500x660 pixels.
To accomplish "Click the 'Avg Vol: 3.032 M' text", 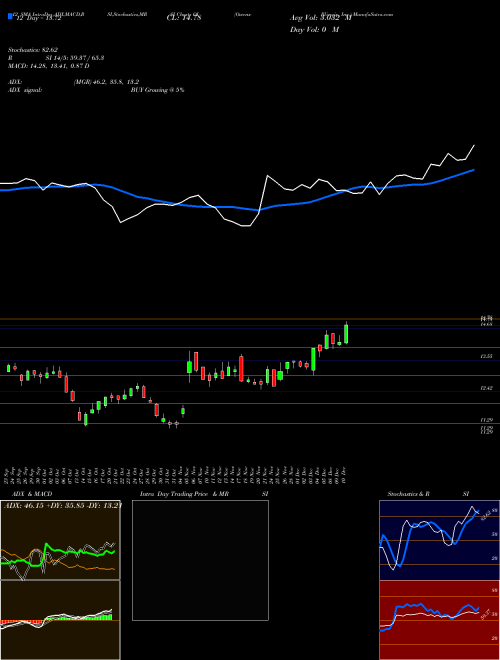I will click(x=320, y=18).
